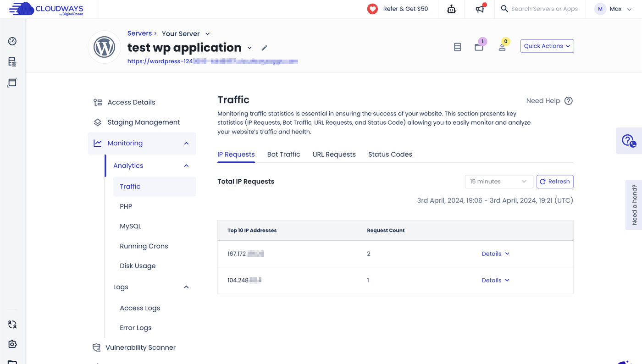Click the server stack icon near Quick Actions
The image size is (642, 364).
[x=457, y=47]
